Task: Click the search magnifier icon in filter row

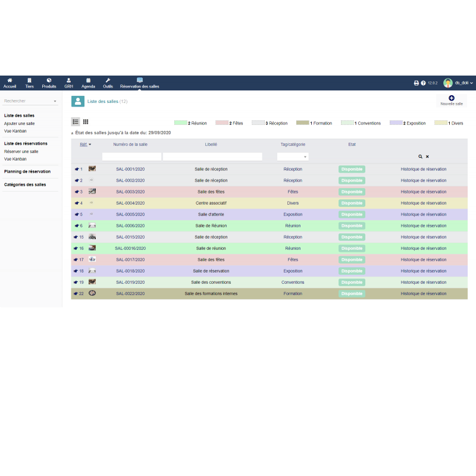Action: tap(420, 156)
